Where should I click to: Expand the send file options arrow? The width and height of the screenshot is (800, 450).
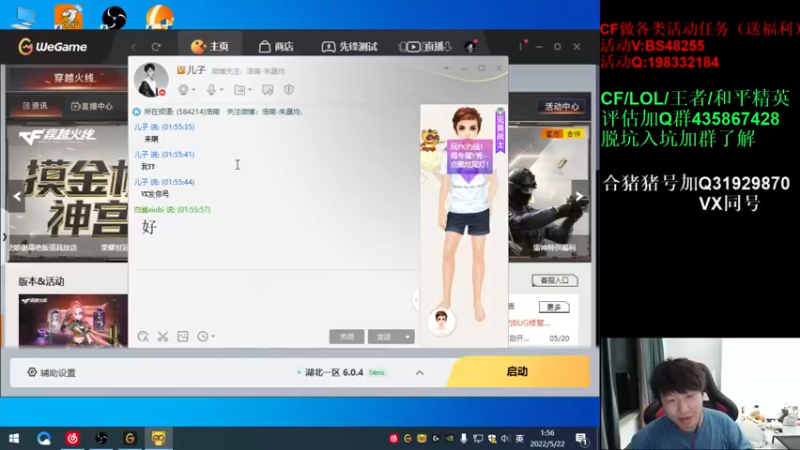[x=250, y=90]
